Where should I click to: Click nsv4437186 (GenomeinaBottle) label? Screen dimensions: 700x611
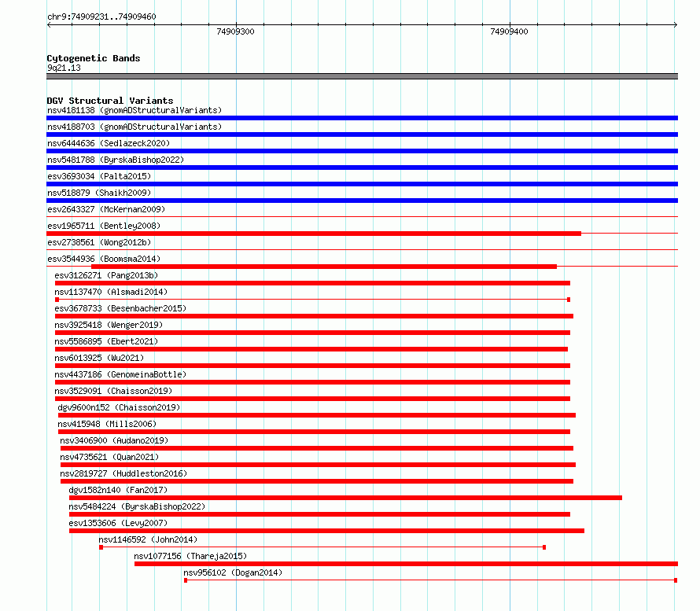120,374
